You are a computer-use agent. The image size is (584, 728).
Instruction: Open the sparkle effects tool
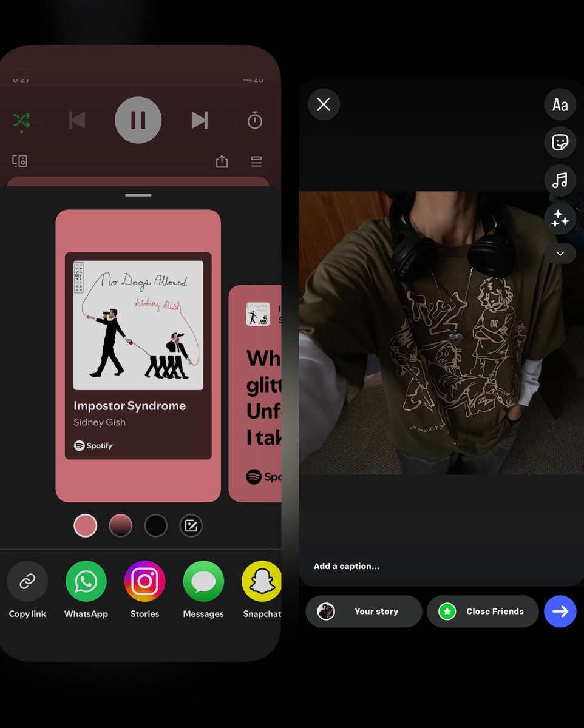(560, 218)
